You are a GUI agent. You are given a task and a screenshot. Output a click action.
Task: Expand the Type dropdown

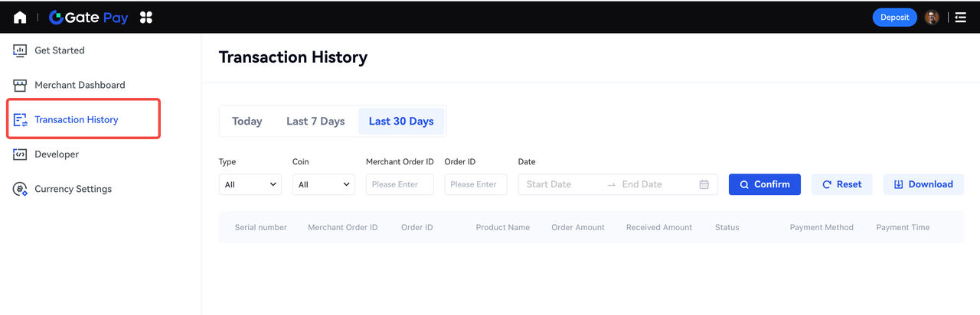pyautogui.click(x=250, y=184)
